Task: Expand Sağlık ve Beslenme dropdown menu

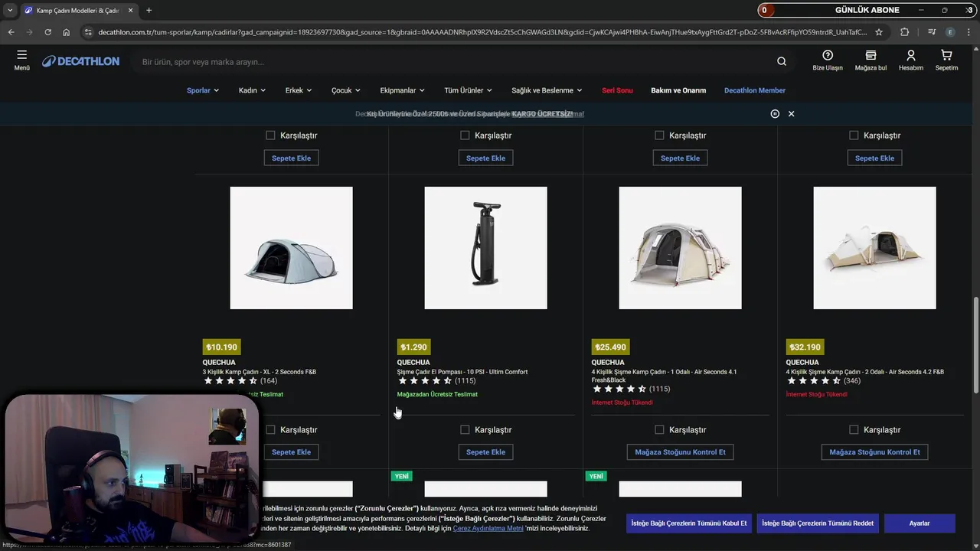Action: tap(547, 90)
